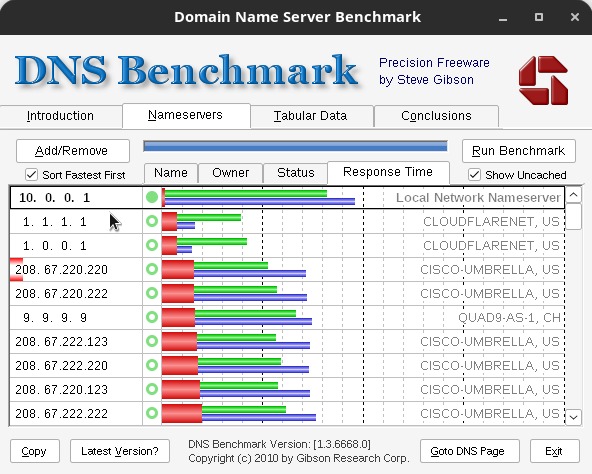Click the nameserver list scrollbar thumb
The height and width of the screenshot is (474, 592).
(574, 216)
